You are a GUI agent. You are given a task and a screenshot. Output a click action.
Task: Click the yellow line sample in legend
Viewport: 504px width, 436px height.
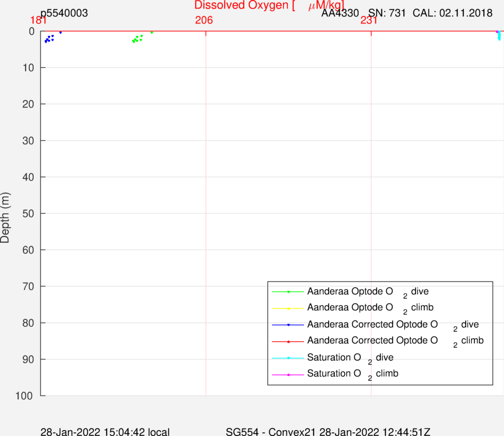[288, 309]
